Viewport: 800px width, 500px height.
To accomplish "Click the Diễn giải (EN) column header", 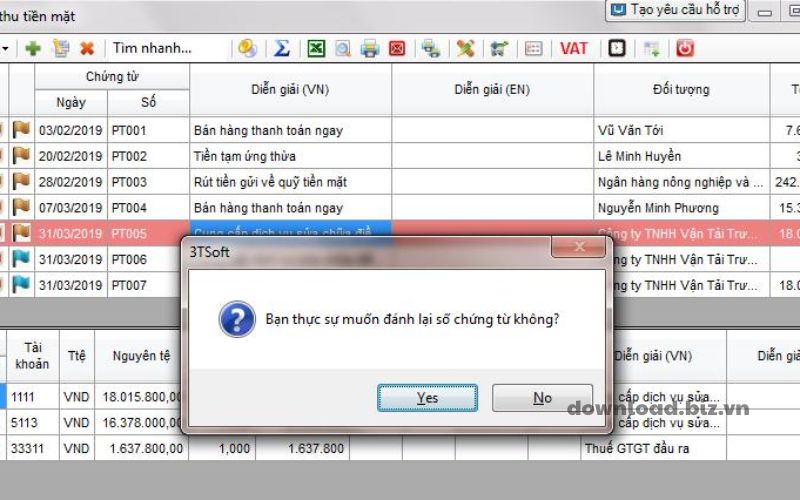I will point(492,90).
